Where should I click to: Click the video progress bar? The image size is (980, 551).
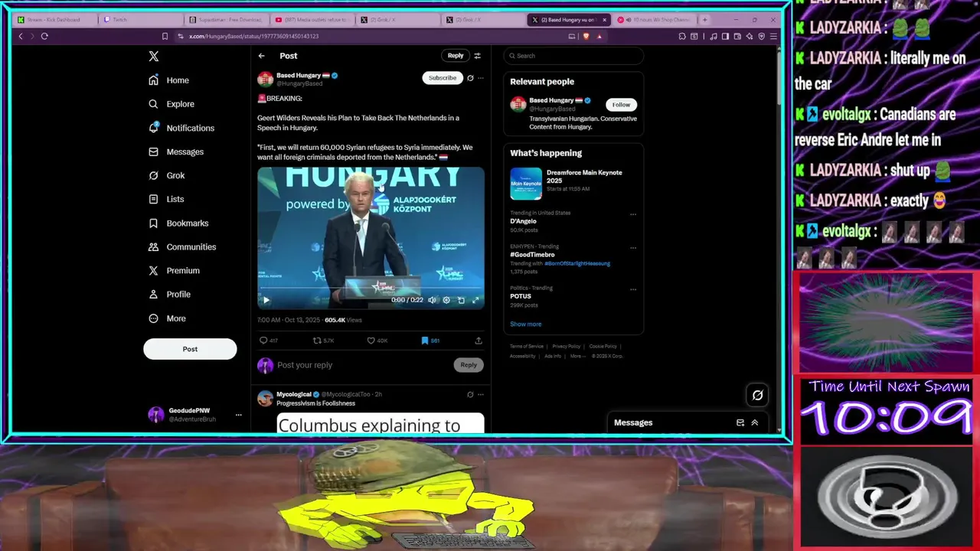point(371,289)
